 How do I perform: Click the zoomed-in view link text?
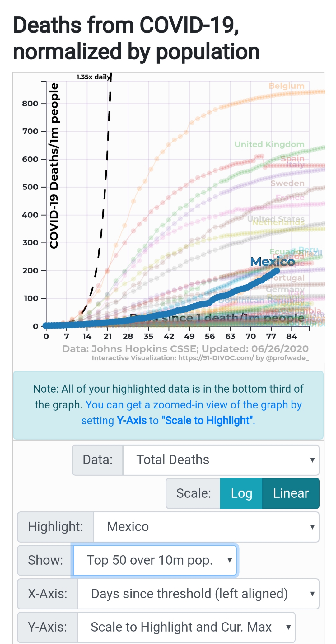tap(194, 405)
